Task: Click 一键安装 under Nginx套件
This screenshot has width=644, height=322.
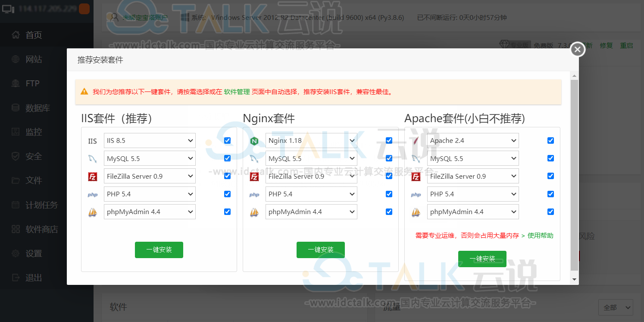Action: click(321, 250)
